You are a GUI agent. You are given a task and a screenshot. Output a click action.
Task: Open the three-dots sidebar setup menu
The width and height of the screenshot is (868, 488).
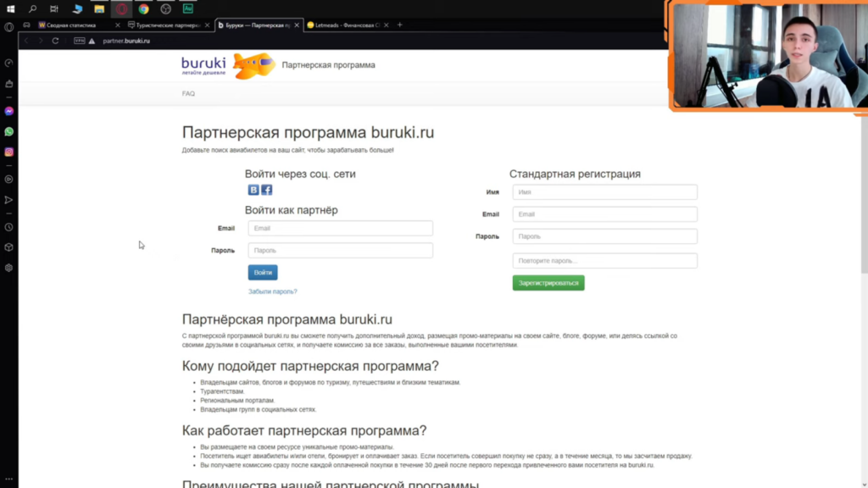[8, 480]
